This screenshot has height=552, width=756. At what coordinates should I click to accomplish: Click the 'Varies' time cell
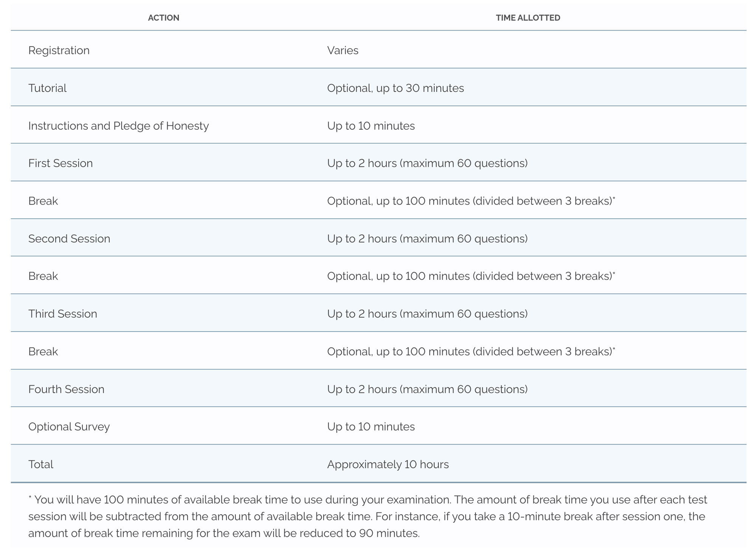tap(342, 50)
